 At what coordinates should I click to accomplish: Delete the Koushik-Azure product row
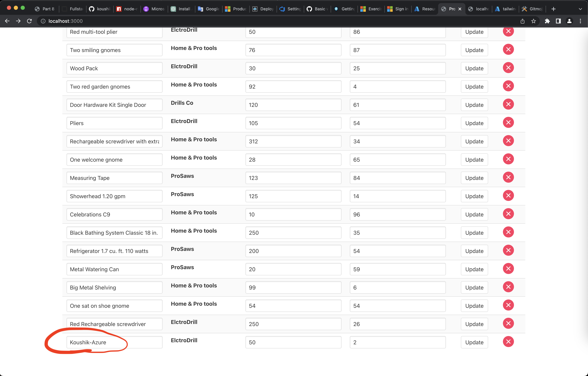click(508, 342)
